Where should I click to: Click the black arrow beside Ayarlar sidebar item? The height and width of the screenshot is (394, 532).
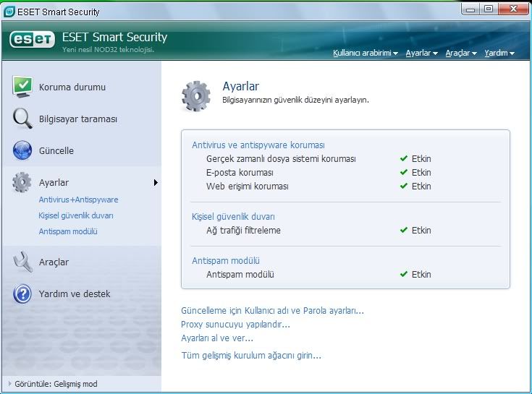(156, 183)
